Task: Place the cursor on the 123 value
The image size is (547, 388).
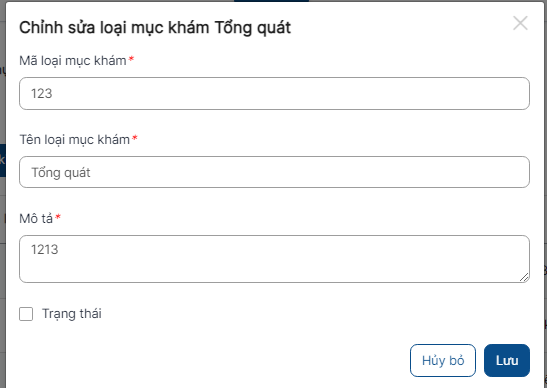Action: (x=42, y=94)
